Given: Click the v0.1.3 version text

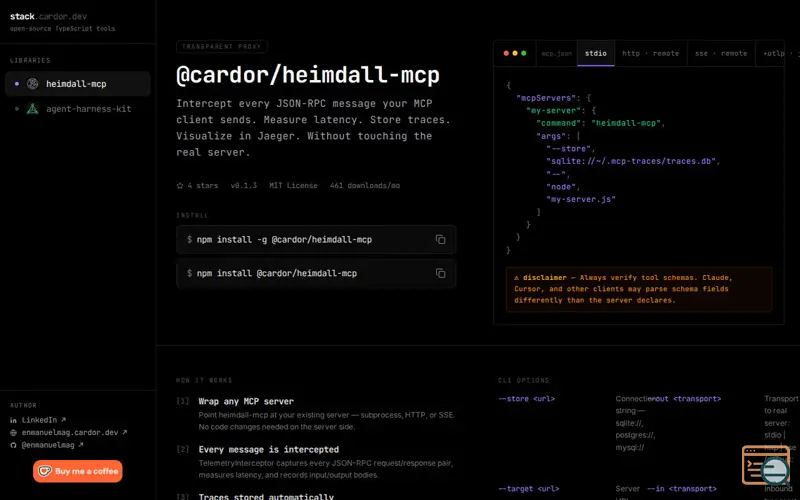Looking at the screenshot, I should tap(244, 186).
